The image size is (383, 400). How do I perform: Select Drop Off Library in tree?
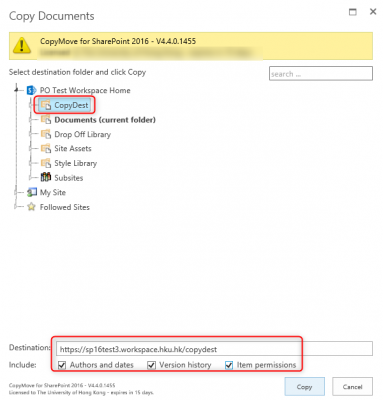tap(83, 134)
